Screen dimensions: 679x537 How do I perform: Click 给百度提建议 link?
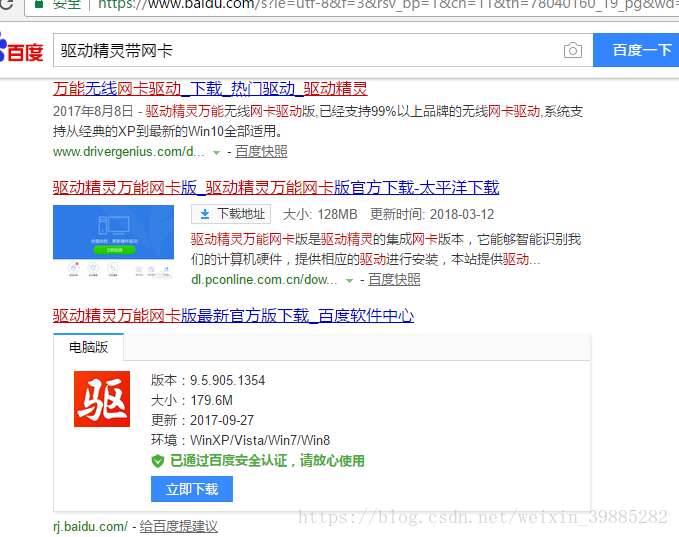178,527
